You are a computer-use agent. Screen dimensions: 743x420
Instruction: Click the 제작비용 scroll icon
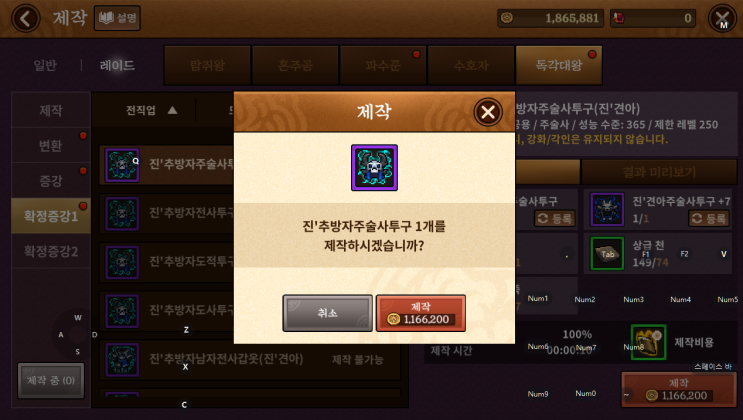tap(648, 342)
